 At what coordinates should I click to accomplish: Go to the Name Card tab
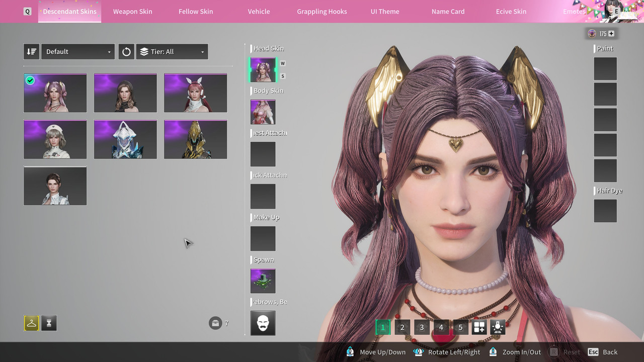point(448,12)
